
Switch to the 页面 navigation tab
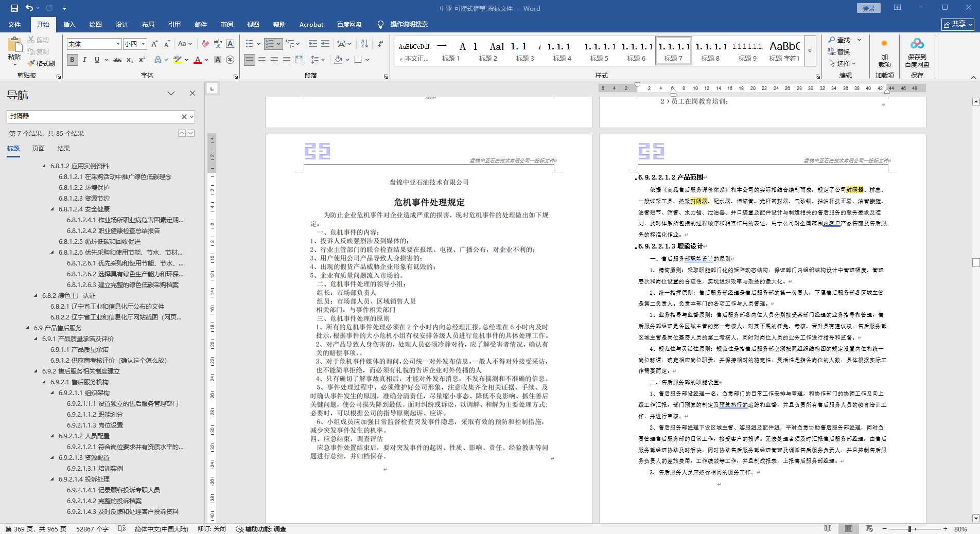pyautogui.click(x=39, y=149)
